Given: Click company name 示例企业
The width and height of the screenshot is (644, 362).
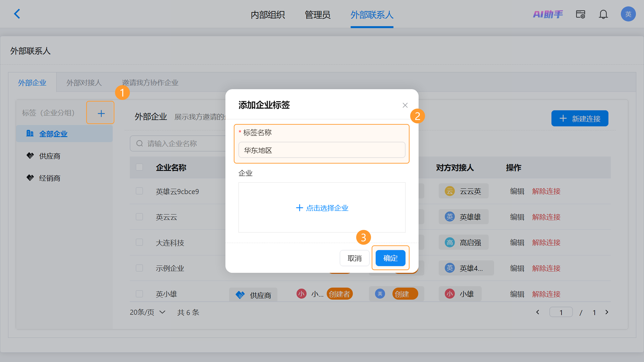Looking at the screenshot, I should 170,268.
